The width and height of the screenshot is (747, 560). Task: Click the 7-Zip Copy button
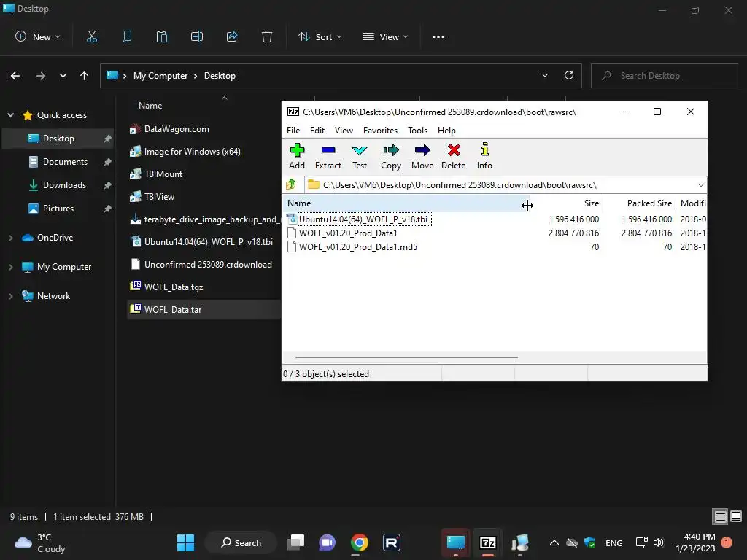(x=391, y=156)
